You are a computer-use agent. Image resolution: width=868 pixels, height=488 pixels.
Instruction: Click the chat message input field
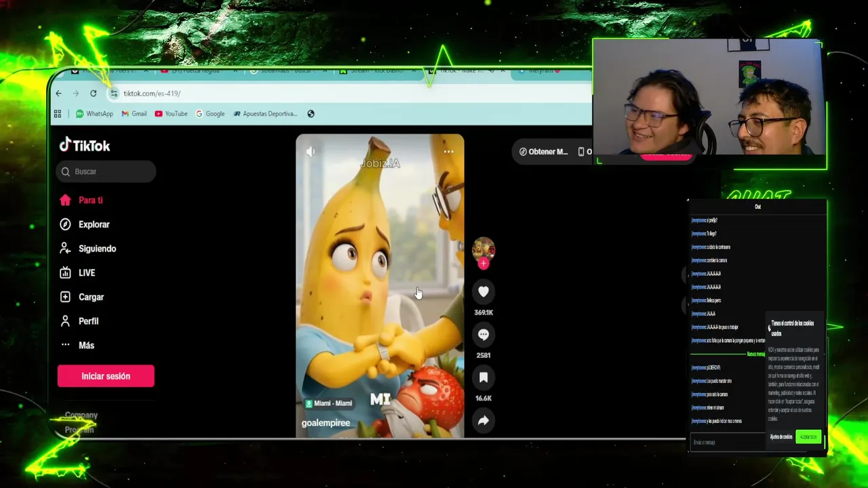pos(727,443)
